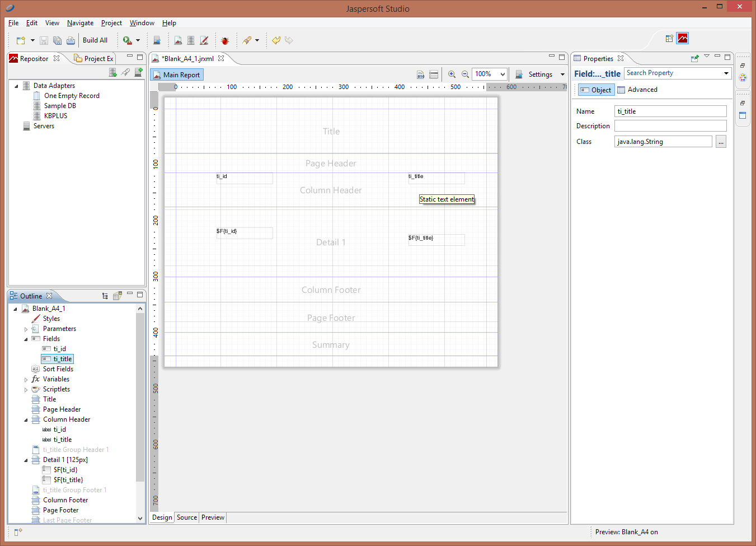Open the Search Property dropdown

tap(726, 73)
